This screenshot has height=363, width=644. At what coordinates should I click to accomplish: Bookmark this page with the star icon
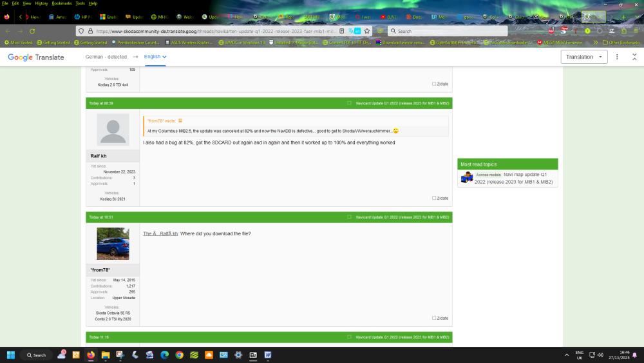[x=367, y=31]
